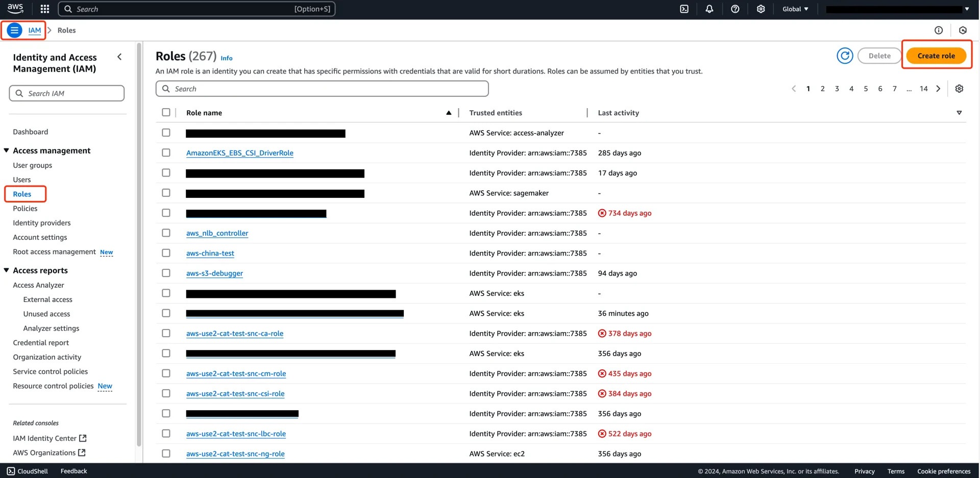Open the Feedback link in footer
Viewport: 980px width, 478px height.
point(73,471)
